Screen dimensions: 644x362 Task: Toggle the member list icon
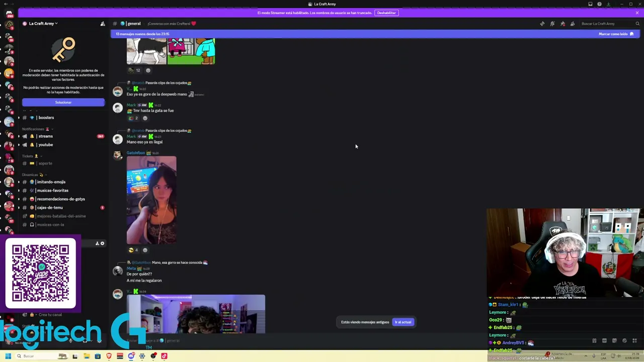click(x=573, y=24)
